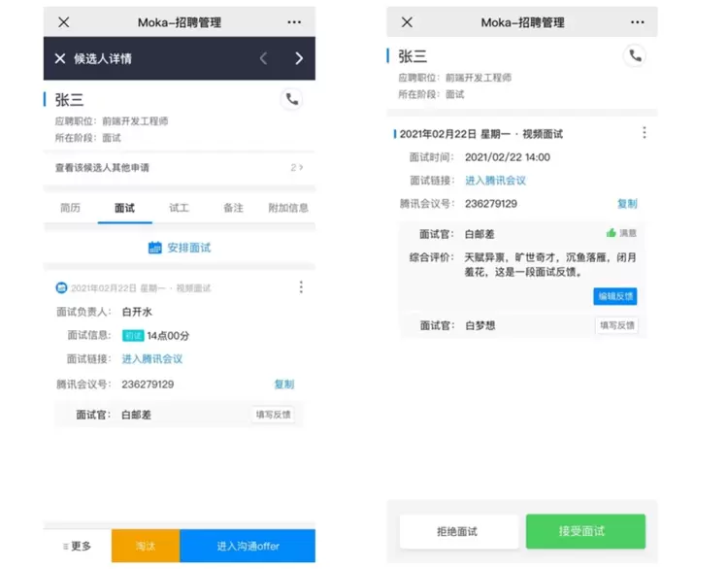
Task: Select the 备注 tab
Action: [233, 208]
